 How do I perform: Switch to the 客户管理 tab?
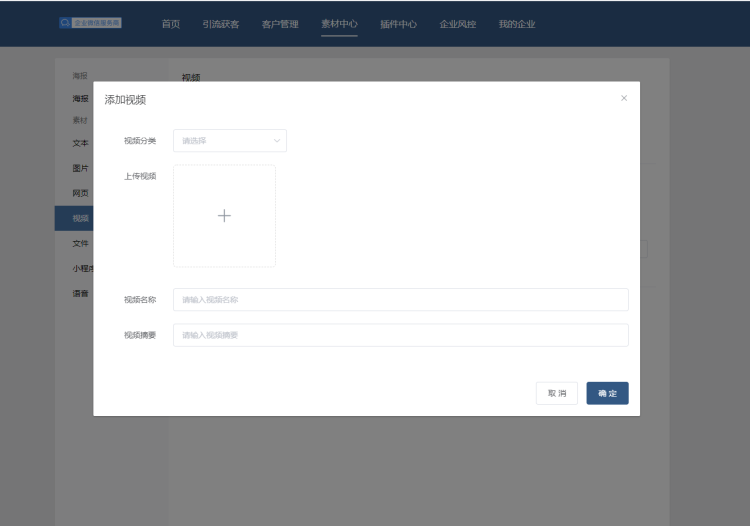point(280,24)
